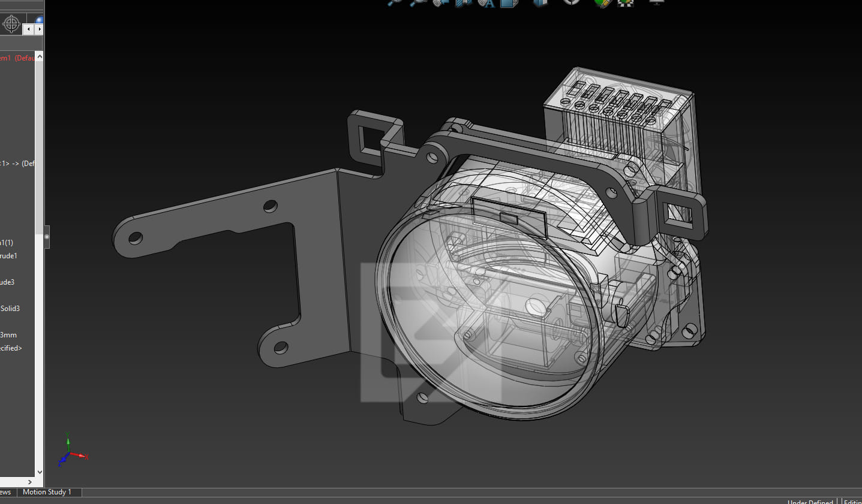The image size is (862, 504).
Task: Select the 'rude1' feature
Action: click(8, 256)
